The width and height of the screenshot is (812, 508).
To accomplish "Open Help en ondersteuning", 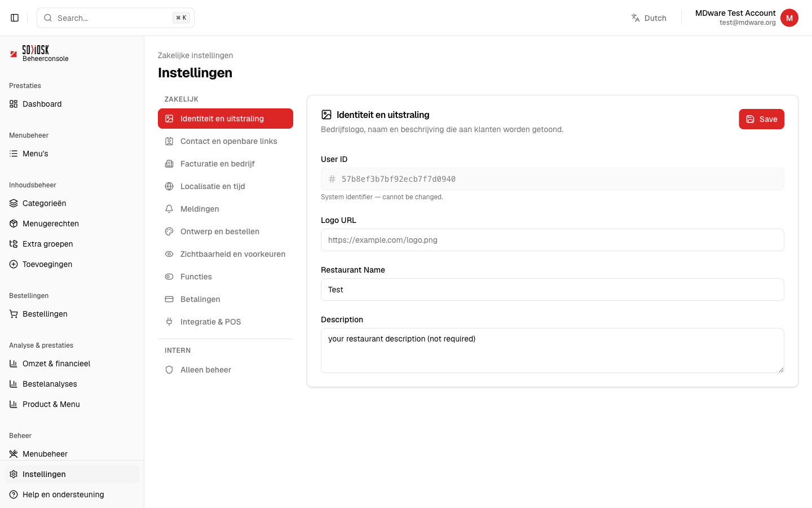I will click(x=72, y=494).
